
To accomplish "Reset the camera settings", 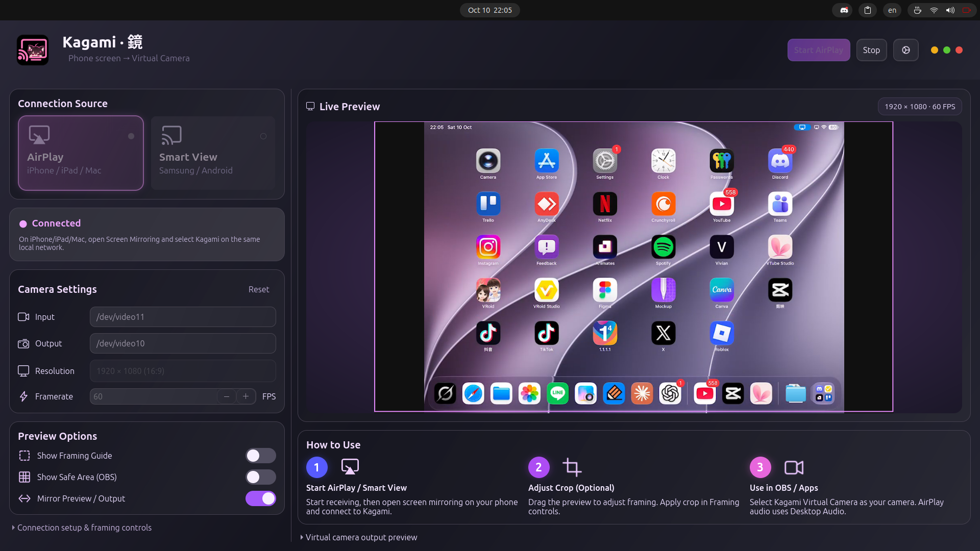I will 259,289.
